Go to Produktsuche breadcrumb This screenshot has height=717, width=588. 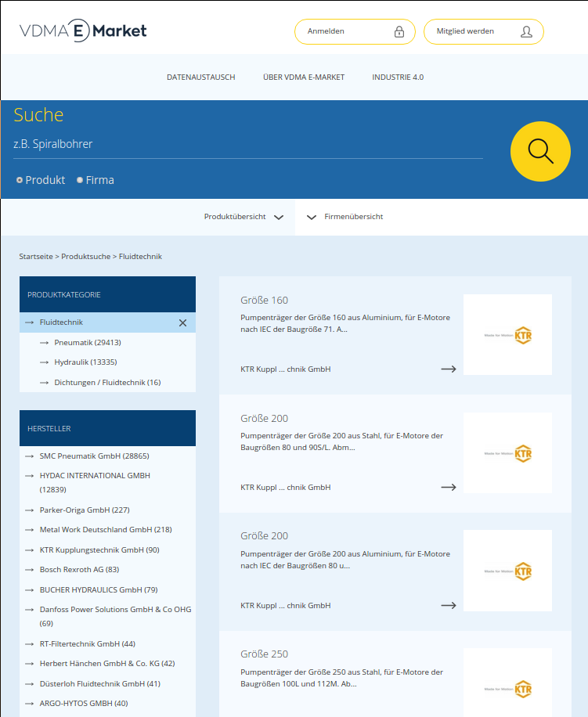click(x=85, y=257)
